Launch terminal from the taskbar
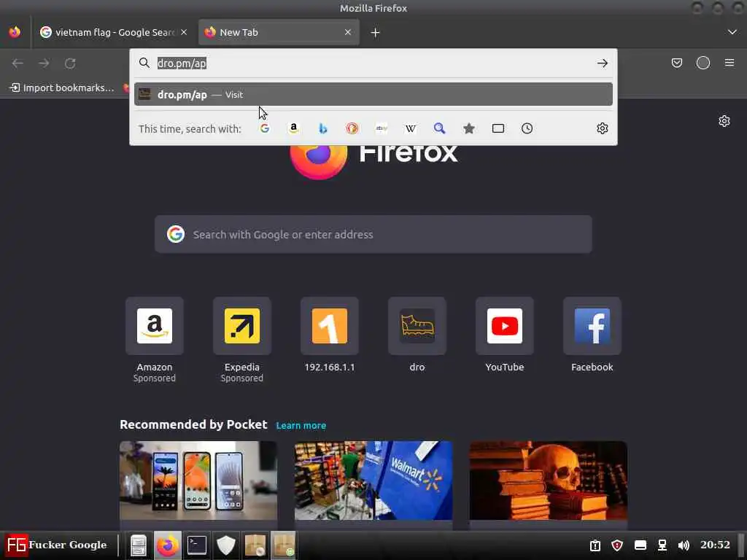This screenshot has height=560, width=747. [x=197, y=545]
